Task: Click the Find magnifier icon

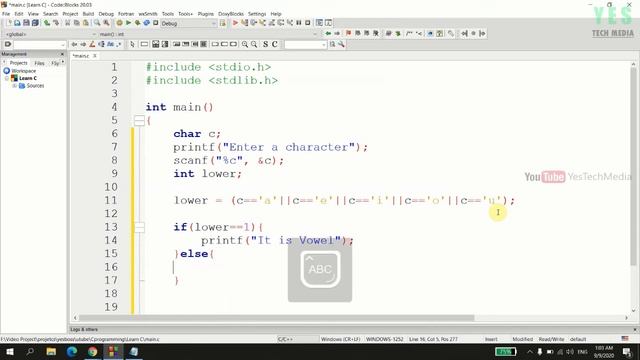Action: [97, 23]
